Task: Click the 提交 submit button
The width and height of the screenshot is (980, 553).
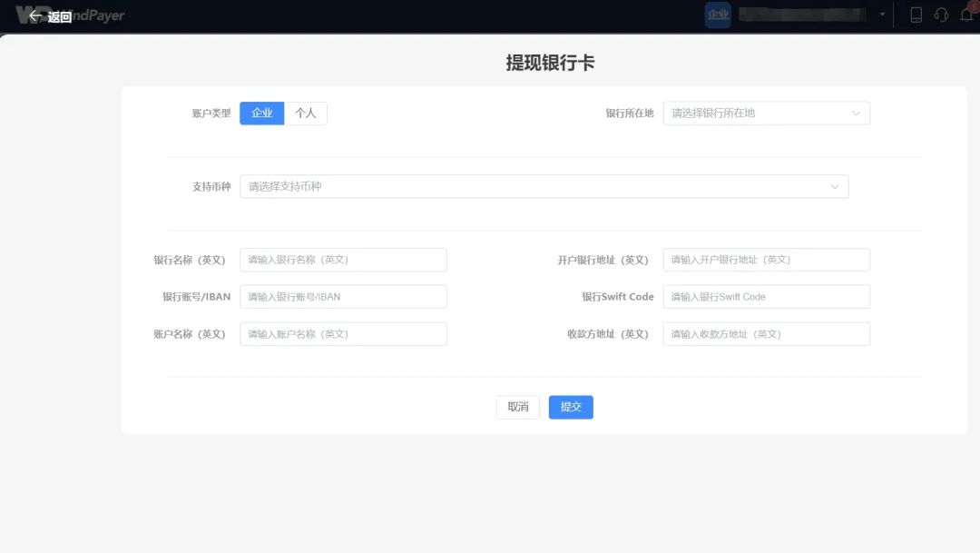Action: (x=571, y=407)
